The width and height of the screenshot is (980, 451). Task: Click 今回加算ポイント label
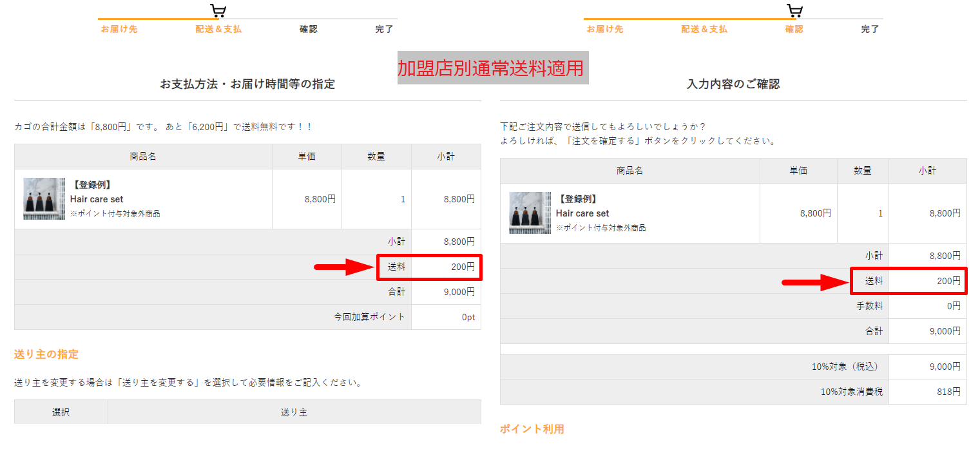coord(369,317)
